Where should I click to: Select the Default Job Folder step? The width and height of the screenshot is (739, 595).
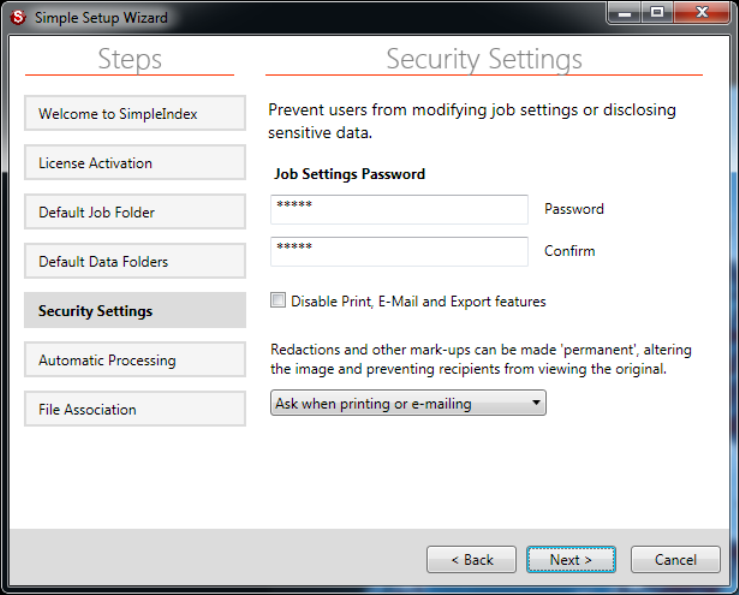(x=135, y=212)
